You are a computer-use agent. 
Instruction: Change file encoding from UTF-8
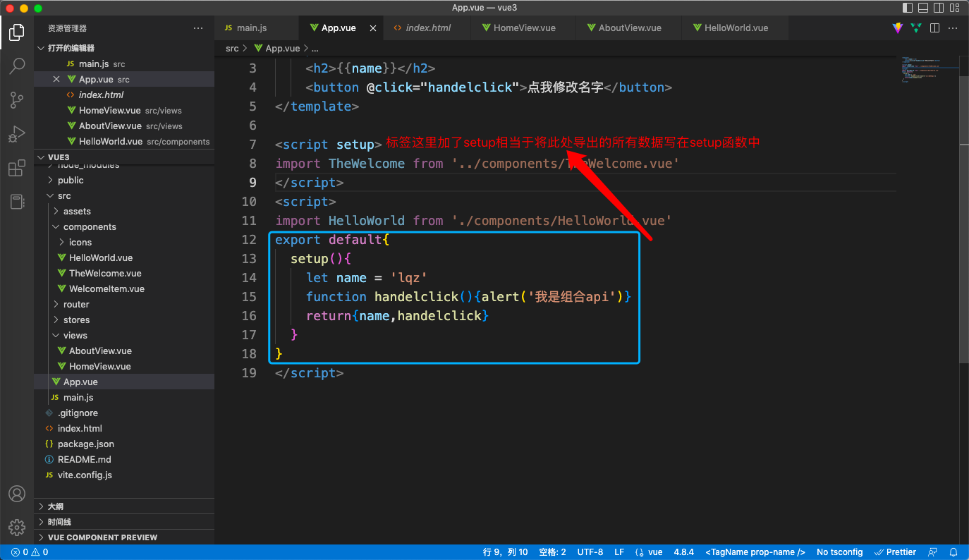click(x=590, y=552)
